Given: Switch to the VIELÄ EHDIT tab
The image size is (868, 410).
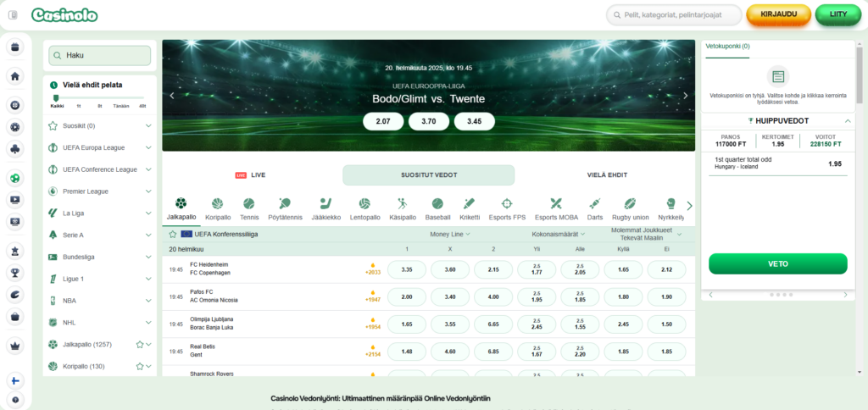Looking at the screenshot, I should (x=607, y=175).
